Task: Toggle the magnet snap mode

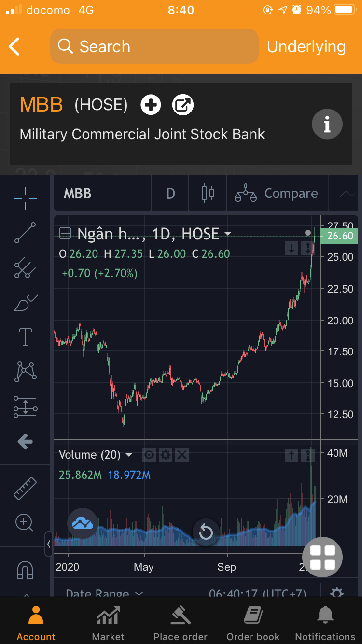Action: point(25,570)
